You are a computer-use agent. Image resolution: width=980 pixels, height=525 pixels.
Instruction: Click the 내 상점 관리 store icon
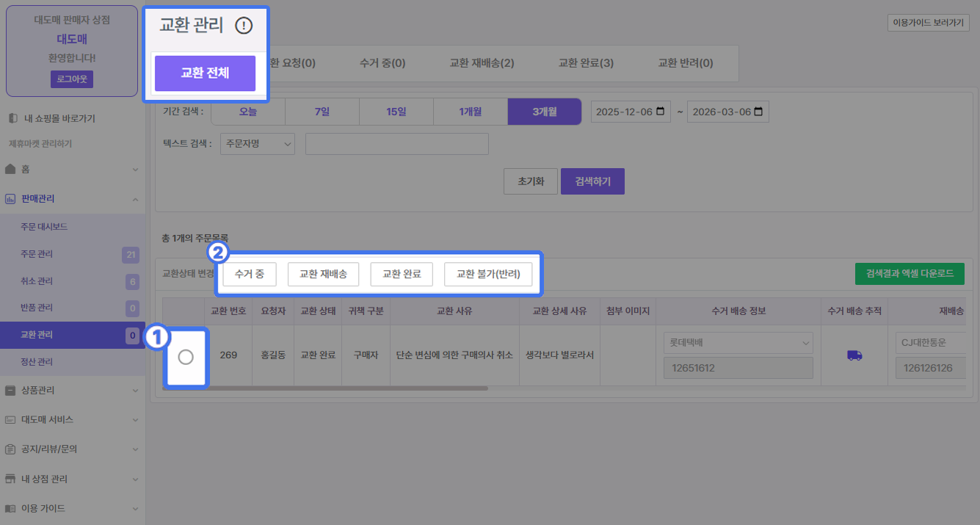point(10,479)
